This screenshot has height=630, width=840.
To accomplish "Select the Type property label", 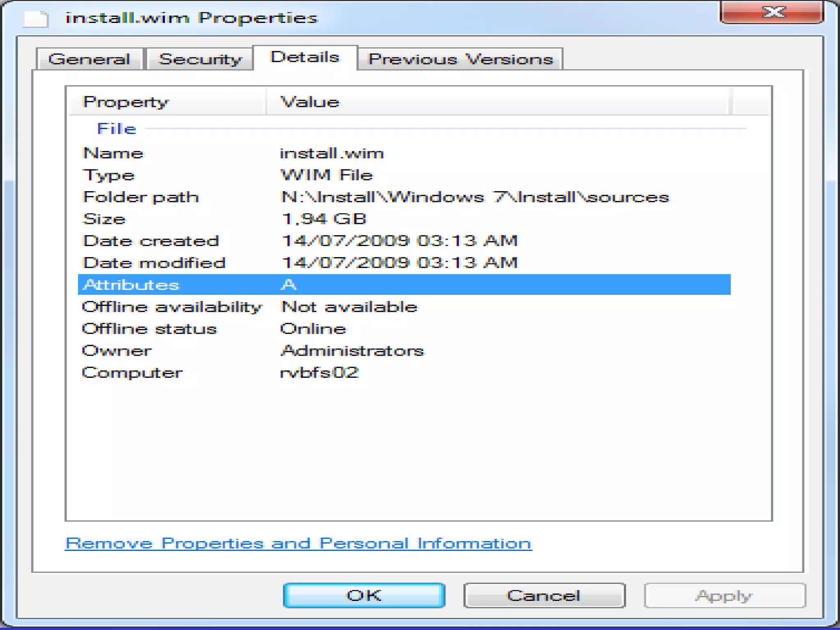I will pos(108,175).
